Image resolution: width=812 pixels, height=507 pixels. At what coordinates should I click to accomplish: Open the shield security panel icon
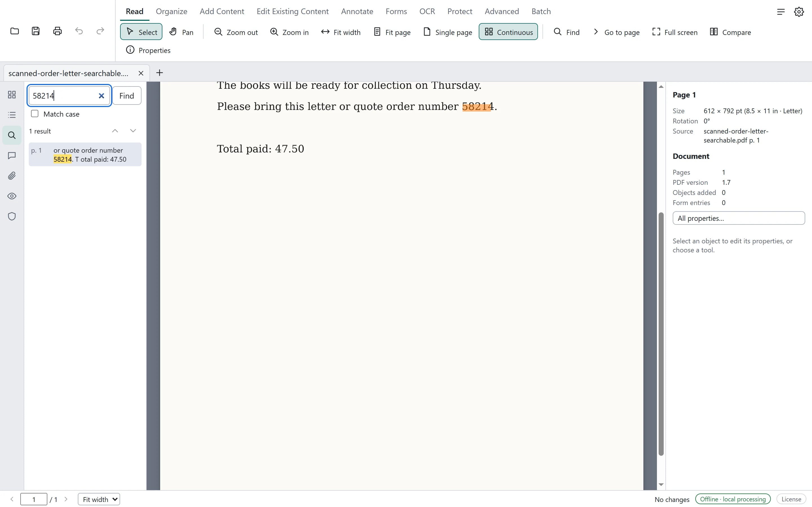click(12, 216)
